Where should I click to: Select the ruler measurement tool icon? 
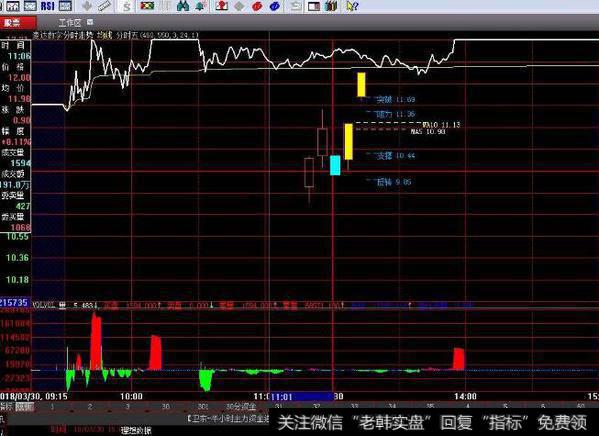pyautogui.click(x=104, y=6)
